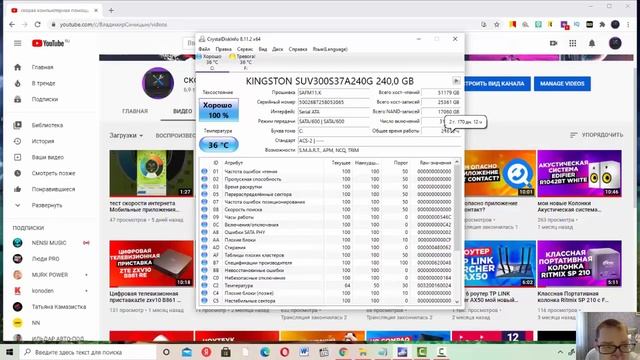The height and width of the screenshot is (360, 640).
Task: Select the Хорошо 36 °C drive C tab
Action: coord(211,62)
